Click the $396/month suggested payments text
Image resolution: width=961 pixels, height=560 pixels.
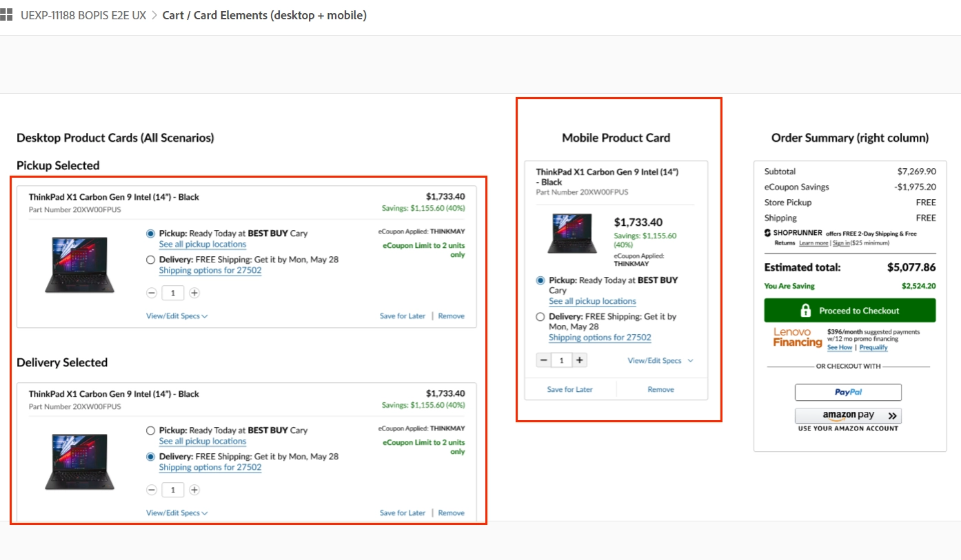(x=873, y=332)
